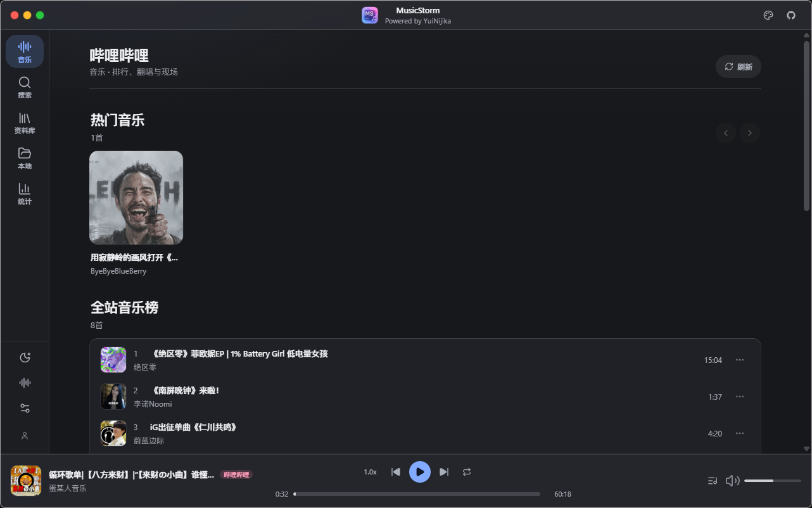Play track 3 iG出征单曲《仁川共鸣》

pyautogui.click(x=425, y=433)
